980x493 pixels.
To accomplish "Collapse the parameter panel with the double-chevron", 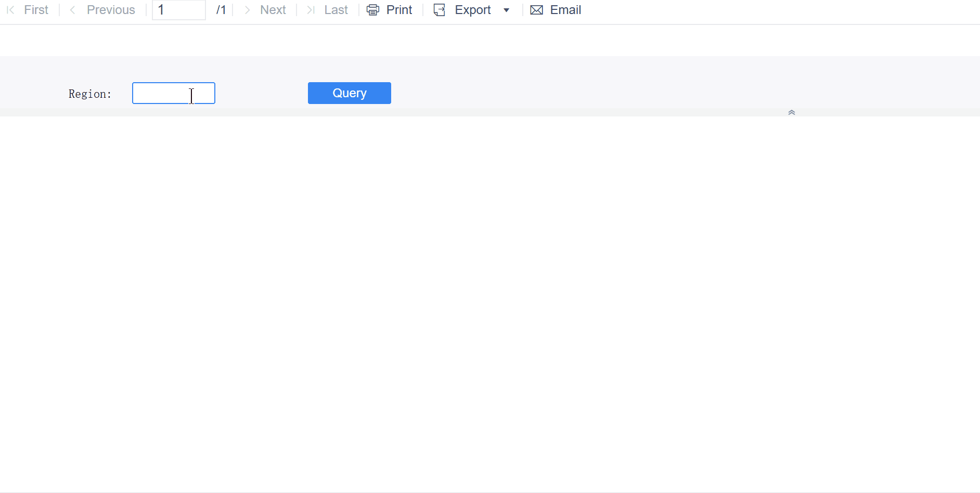I will pyautogui.click(x=791, y=111).
